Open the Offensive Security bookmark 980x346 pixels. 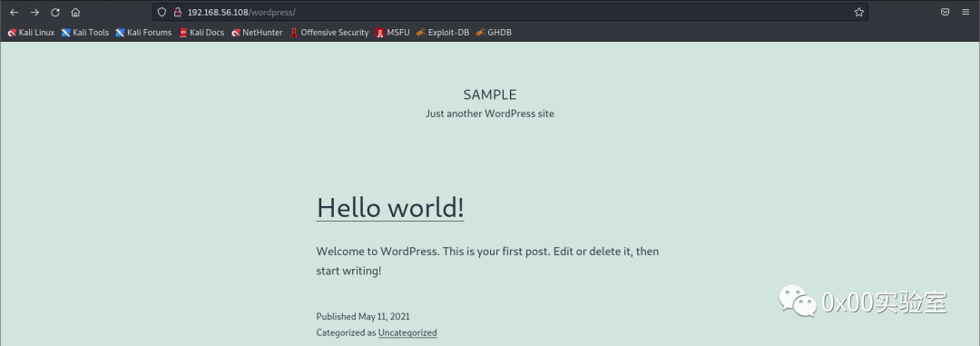tap(329, 33)
